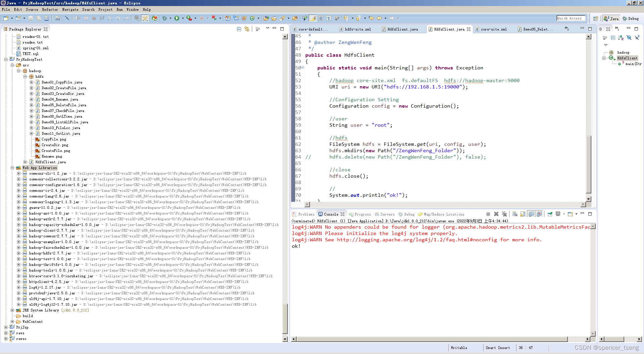644x354 pixels.
Task: Collapse the Web App Libraries node
Action: tap(12, 168)
